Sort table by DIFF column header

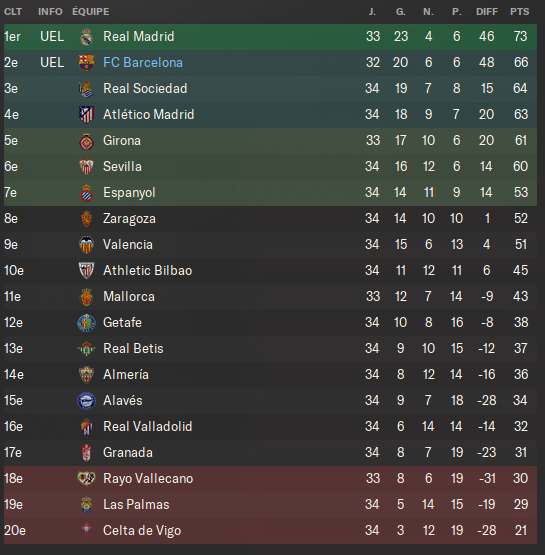[487, 12]
